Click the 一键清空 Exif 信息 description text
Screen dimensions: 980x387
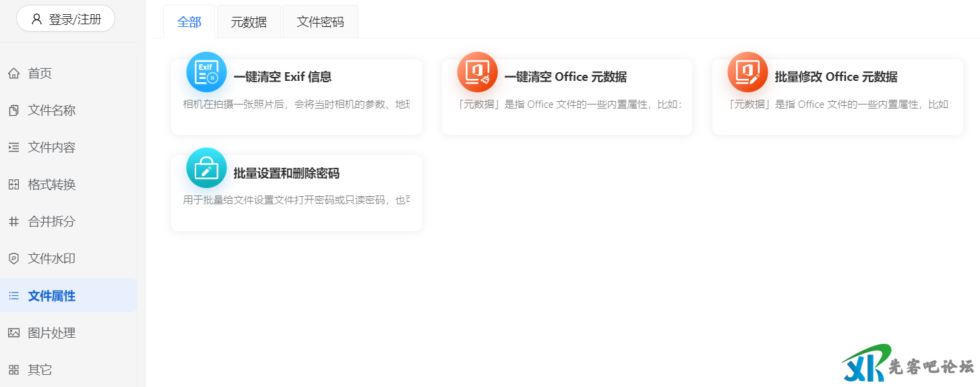296,105
